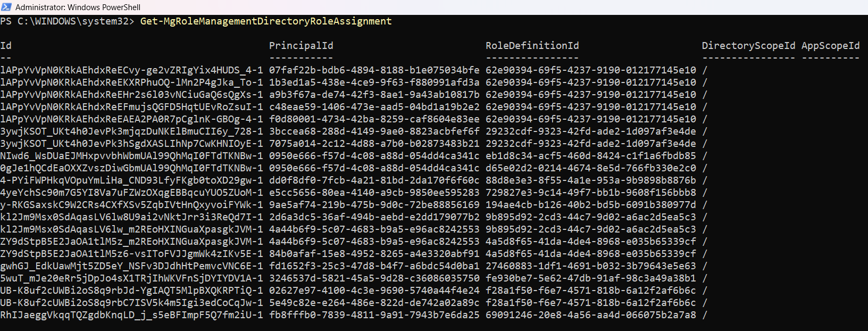Click role definition ID starting with 729827e3
The image size is (868, 331).
(x=590, y=193)
